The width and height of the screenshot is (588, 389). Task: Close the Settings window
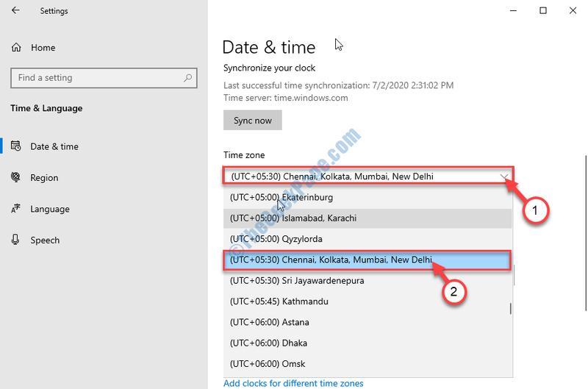(x=573, y=10)
